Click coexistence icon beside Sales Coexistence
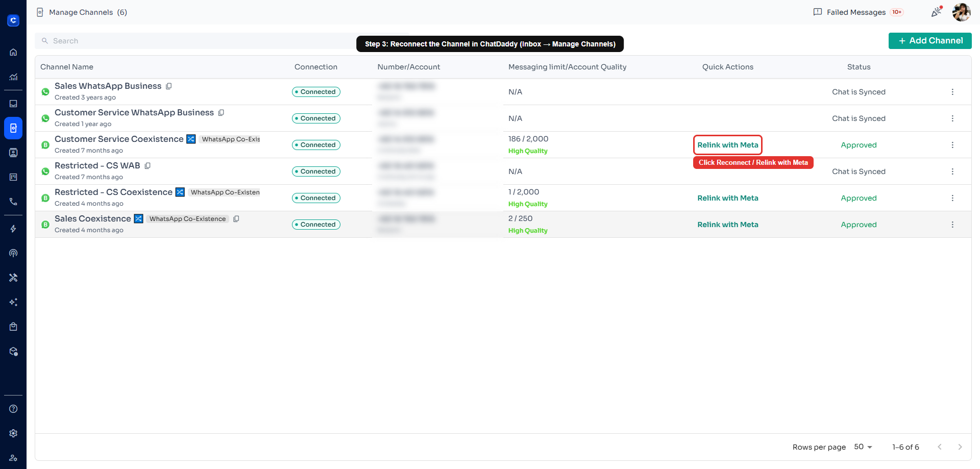Image resolution: width=980 pixels, height=469 pixels. pos(138,218)
